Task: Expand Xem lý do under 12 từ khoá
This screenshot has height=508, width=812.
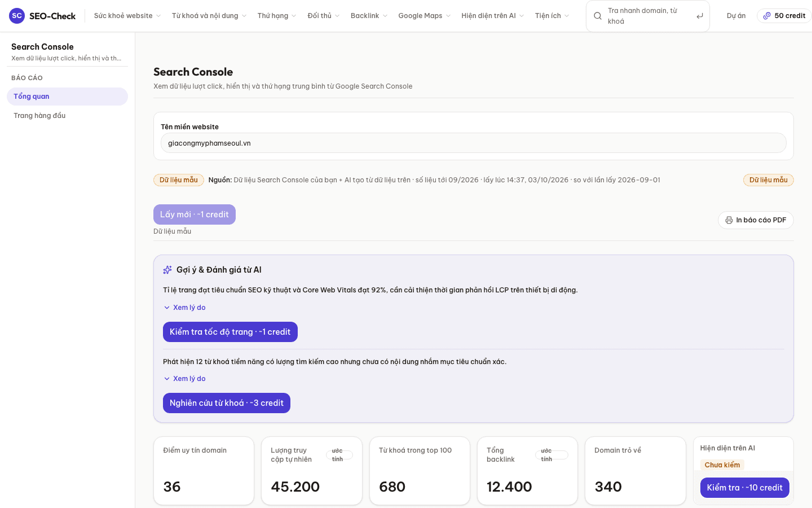Action: point(184,379)
